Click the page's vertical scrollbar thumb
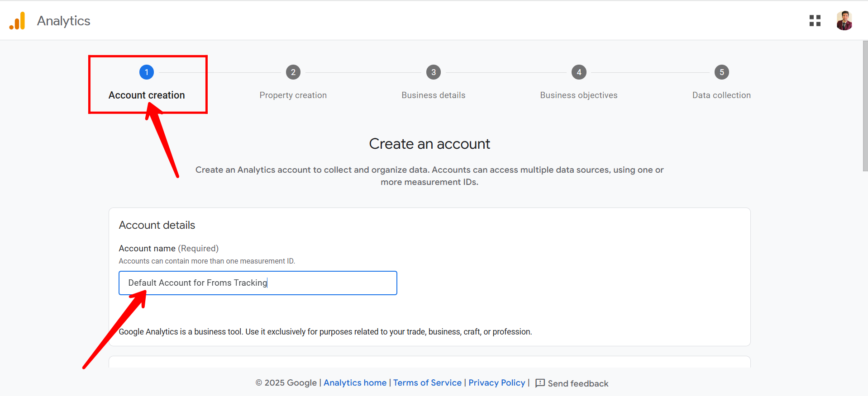 click(865, 106)
